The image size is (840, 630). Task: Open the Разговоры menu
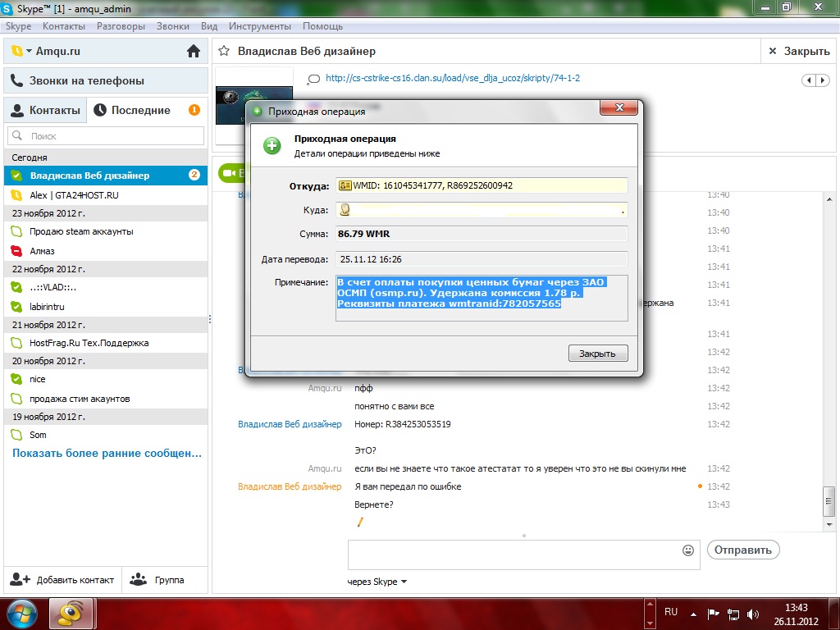(121, 26)
